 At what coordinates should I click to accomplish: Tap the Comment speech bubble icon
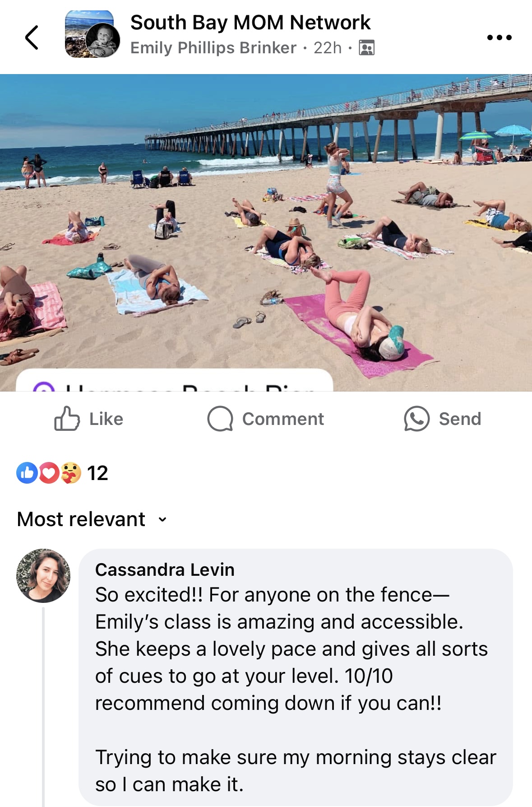220,419
